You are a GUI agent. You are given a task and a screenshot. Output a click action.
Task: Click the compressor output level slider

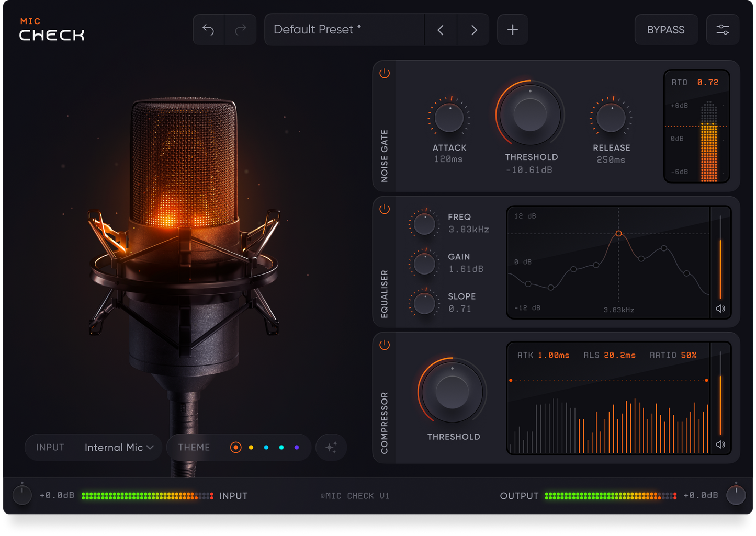(x=720, y=393)
